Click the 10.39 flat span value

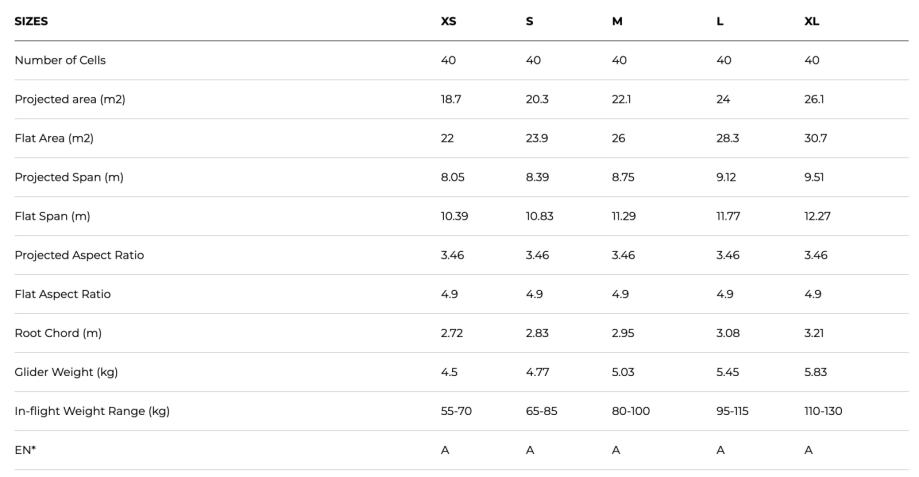tap(454, 216)
